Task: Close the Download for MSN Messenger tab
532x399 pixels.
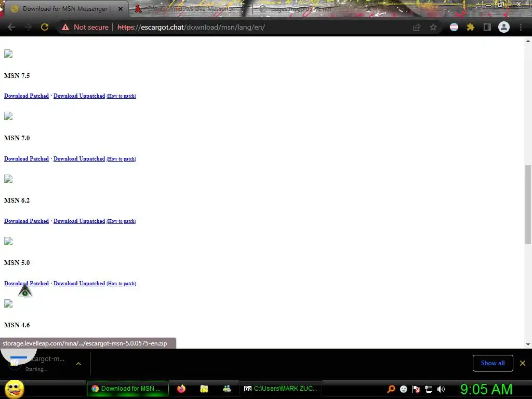Action: (121, 9)
